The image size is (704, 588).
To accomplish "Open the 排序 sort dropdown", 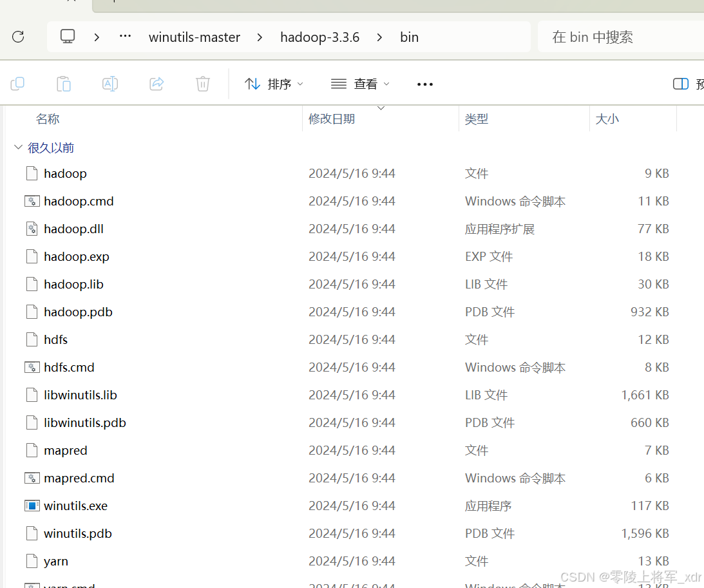I will tap(274, 84).
